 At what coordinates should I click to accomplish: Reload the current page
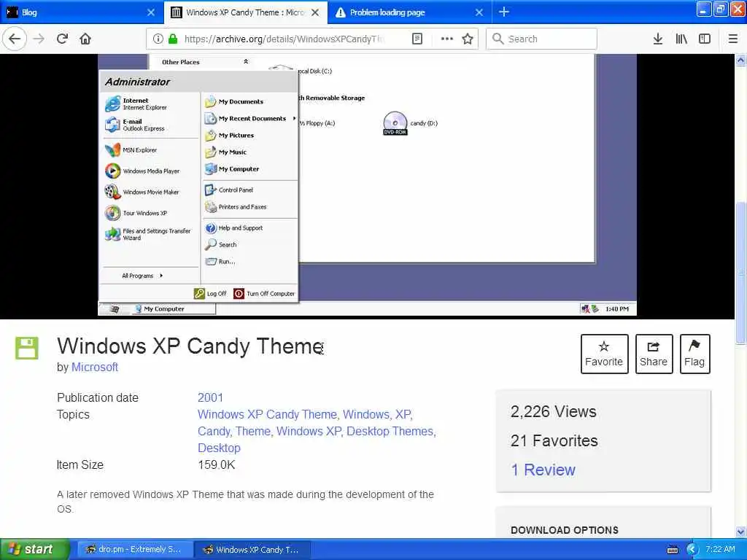click(62, 39)
